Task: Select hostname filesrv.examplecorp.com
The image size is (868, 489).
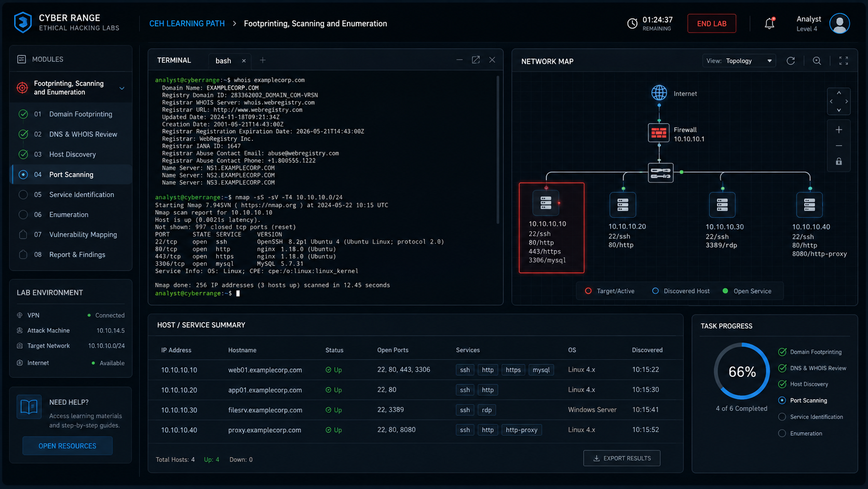Action: click(x=265, y=410)
